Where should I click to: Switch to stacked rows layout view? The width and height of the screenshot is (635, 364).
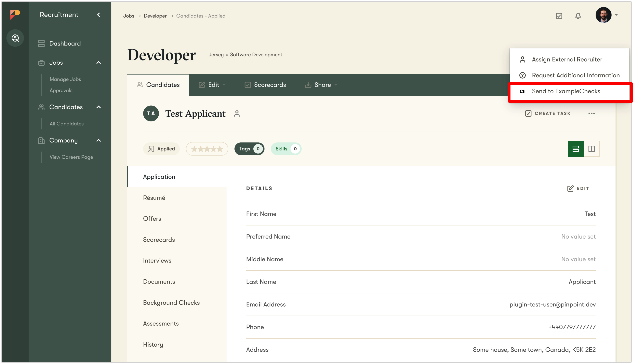click(x=575, y=149)
